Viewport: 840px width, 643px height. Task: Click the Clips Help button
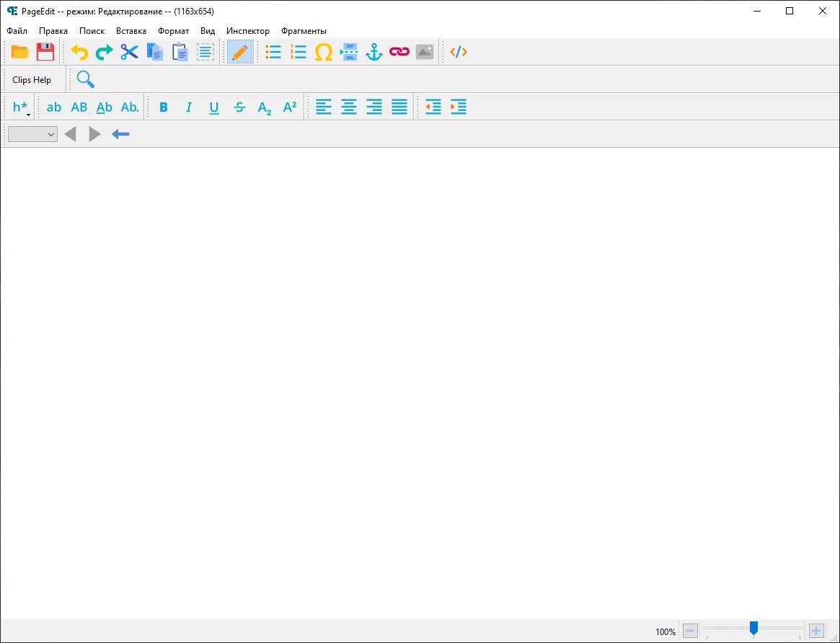(32, 80)
